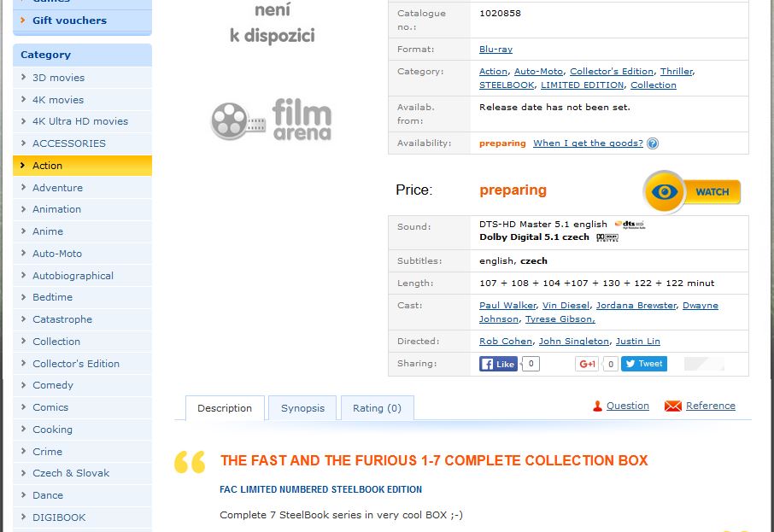Open the 4K Ultra HD movies category

pyautogui.click(x=82, y=121)
